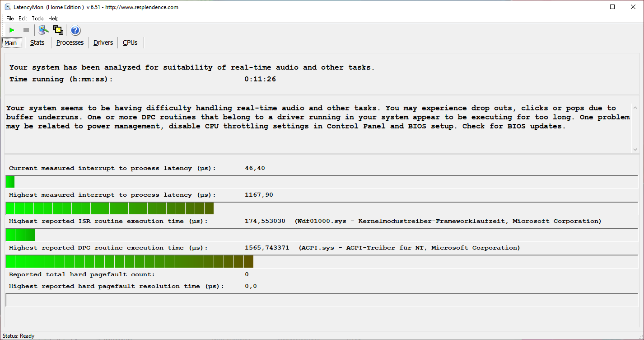The image size is (644, 340).
Task: Select the Main tab
Action: tap(10, 43)
